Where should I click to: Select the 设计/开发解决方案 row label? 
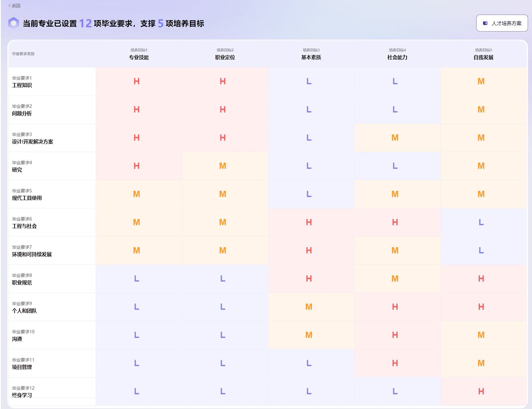pos(33,142)
